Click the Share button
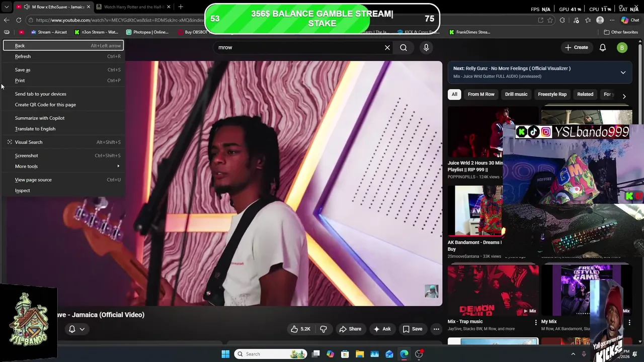 click(350, 329)
